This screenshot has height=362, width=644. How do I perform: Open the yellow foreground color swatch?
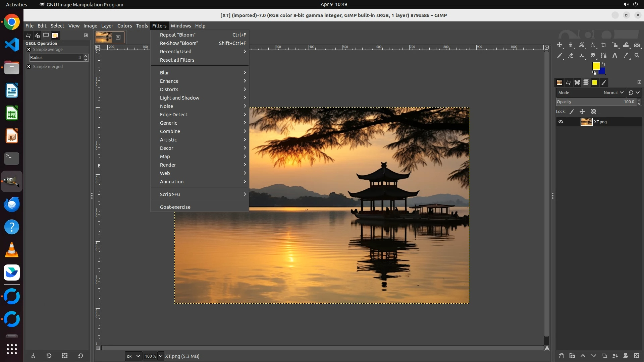(x=596, y=66)
